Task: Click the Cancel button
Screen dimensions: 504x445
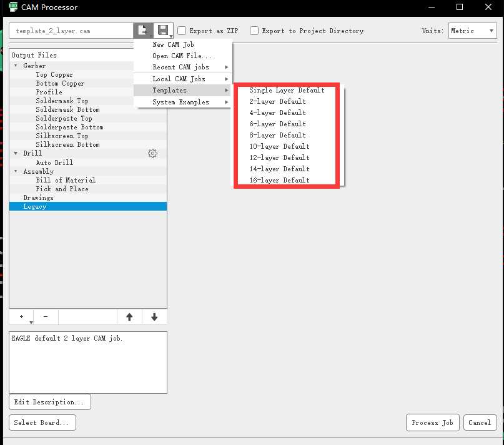Action: point(480,422)
